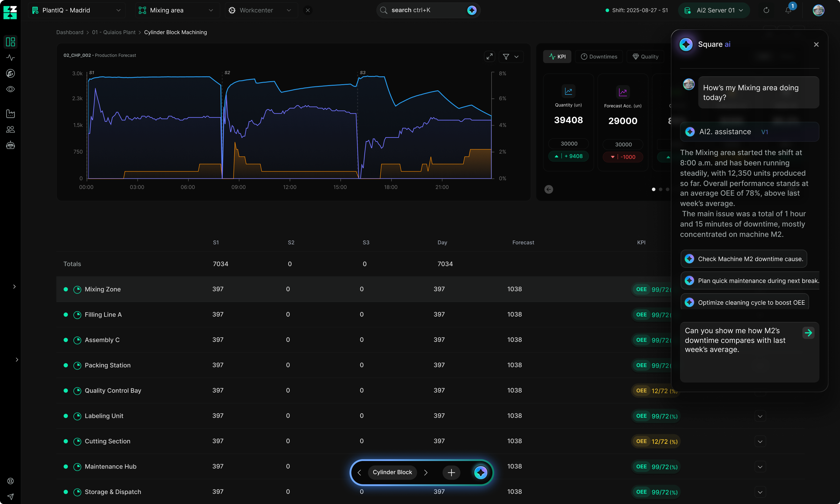Screen dimensions: 840x504
Task: Click the AI sparkle icon in the bottom pill
Action: click(481, 472)
